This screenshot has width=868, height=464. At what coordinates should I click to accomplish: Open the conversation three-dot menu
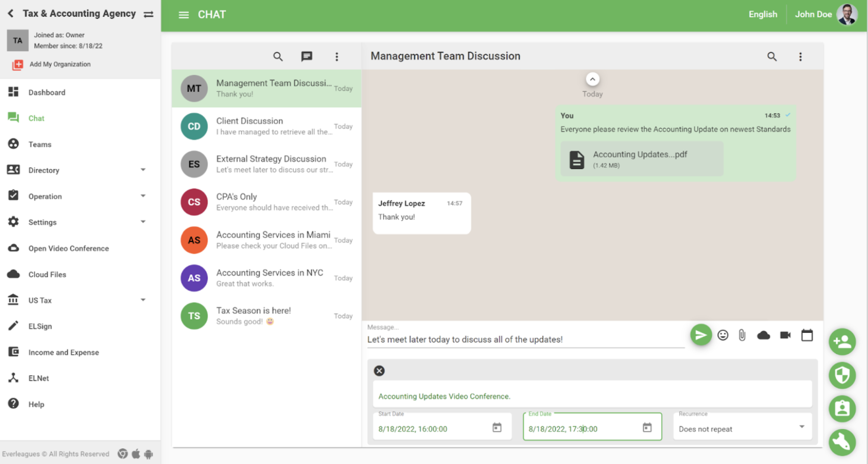(x=801, y=57)
